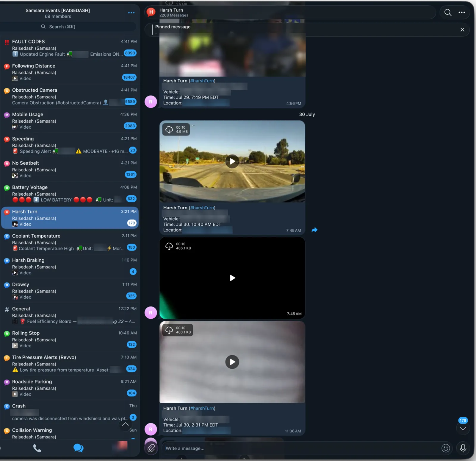Click #harshTurn hashtag in Jul 29 message

point(202,81)
